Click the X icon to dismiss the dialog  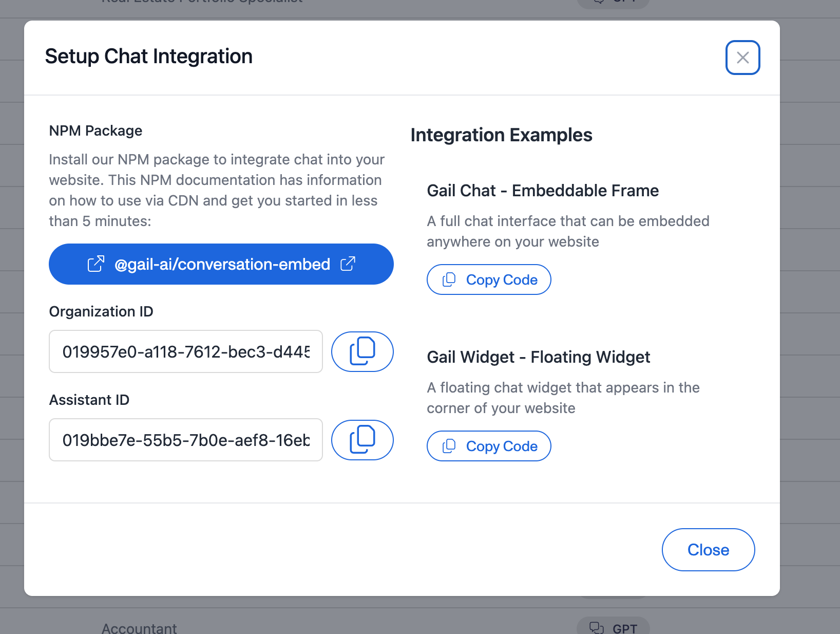[x=742, y=58]
